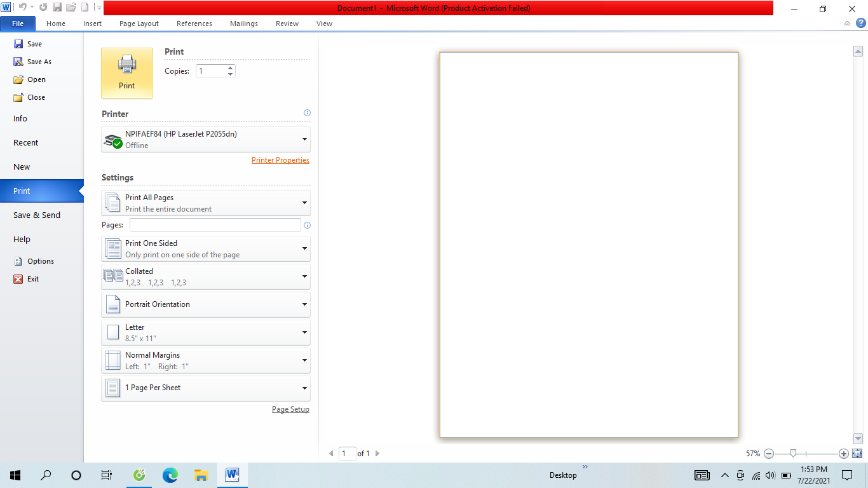868x488 pixels.
Task: Expand the Letter paper size dropdown
Action: tap(206, 332)
